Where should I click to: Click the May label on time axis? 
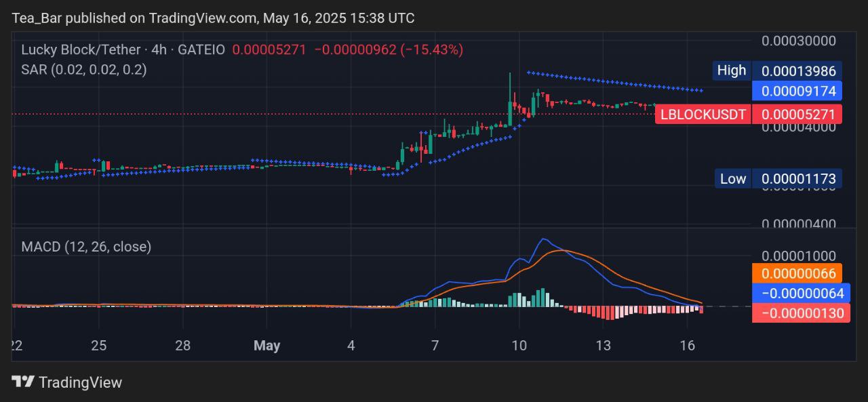(x=267, y=346)
